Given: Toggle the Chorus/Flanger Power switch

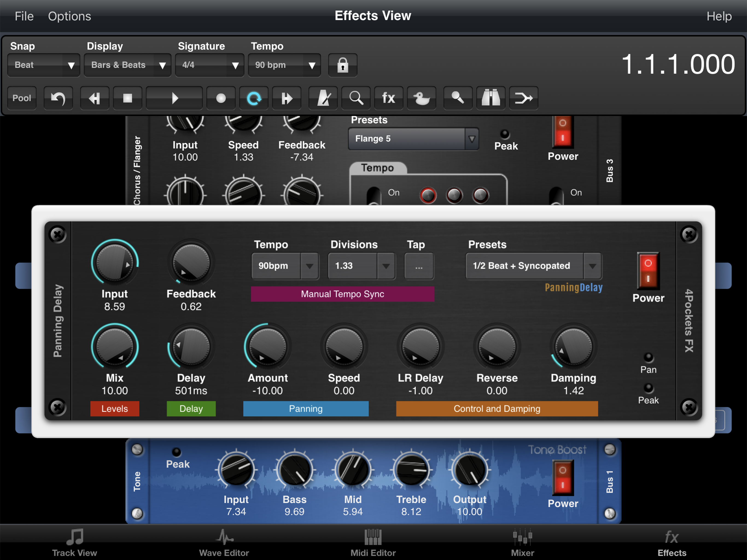Looking at the screenshot, I should (x=563, y=132).
